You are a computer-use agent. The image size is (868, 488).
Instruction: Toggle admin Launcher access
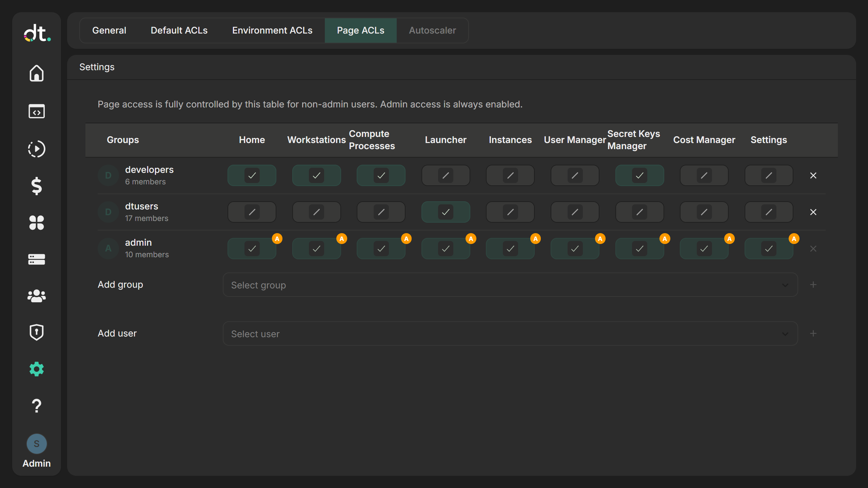click(x=446, y=249)
